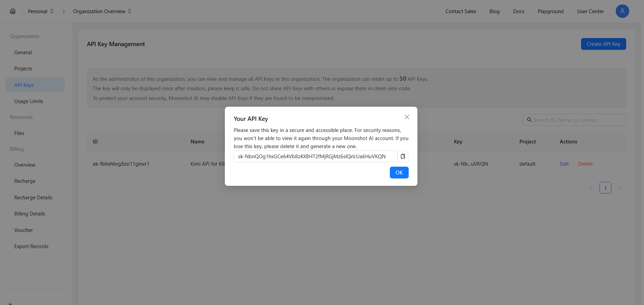Click the Your API Key dialog title

(251, 119)
